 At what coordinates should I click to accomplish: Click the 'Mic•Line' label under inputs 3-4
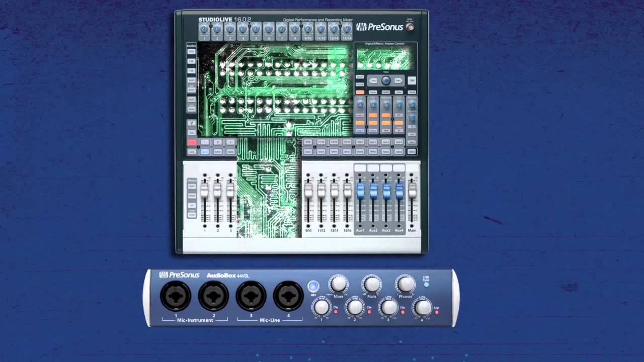270,320
